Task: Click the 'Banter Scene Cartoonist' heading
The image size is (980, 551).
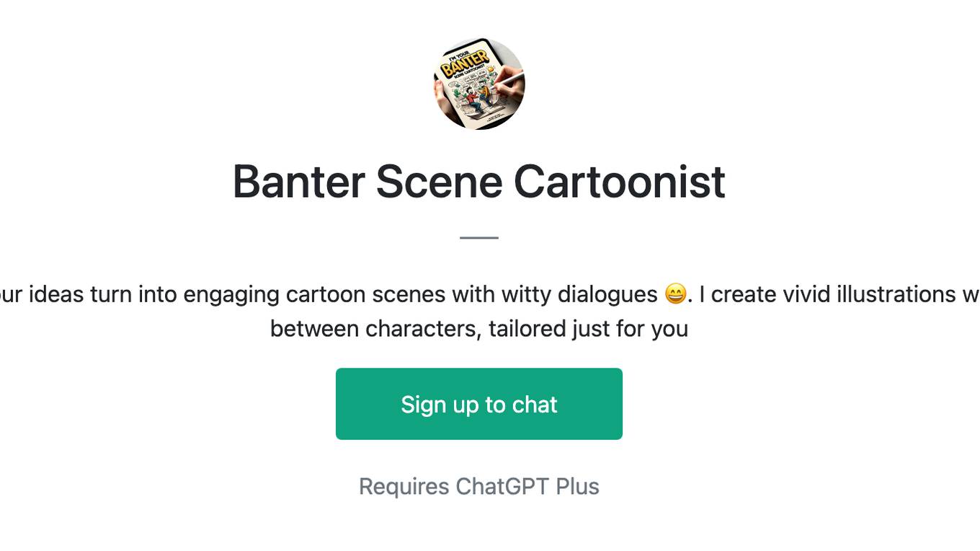Action: [479, 181]
